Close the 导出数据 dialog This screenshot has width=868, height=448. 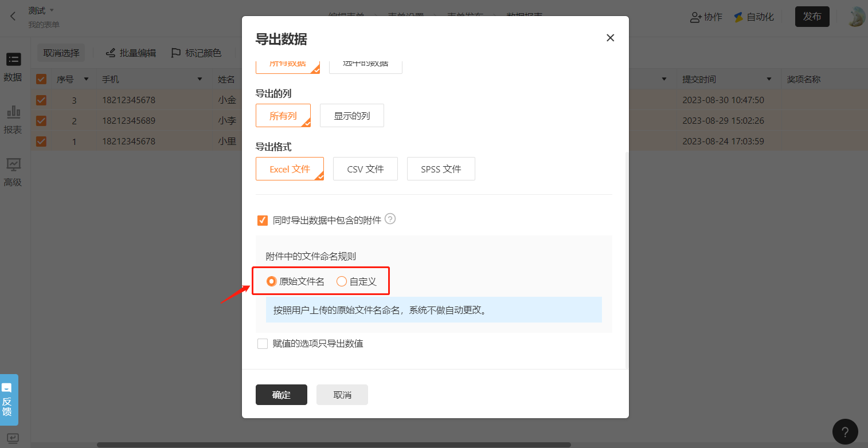click(610, 38)
